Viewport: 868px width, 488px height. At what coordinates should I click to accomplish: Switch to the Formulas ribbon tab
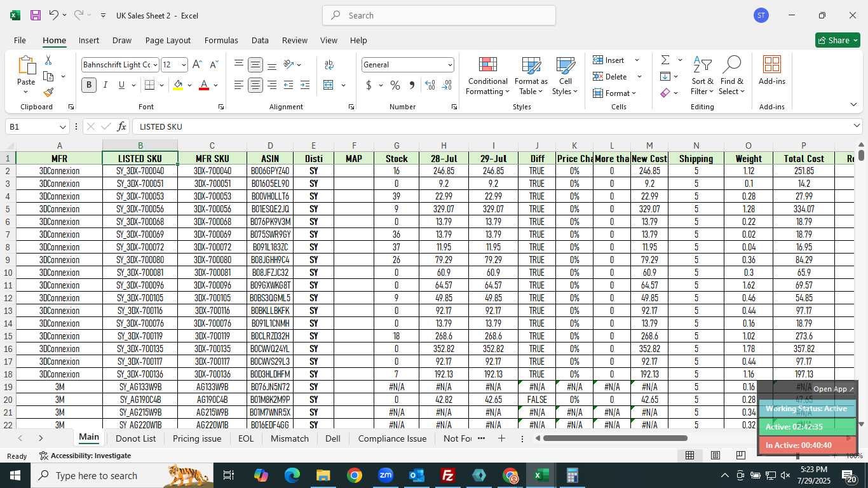(x=221, y=40)
